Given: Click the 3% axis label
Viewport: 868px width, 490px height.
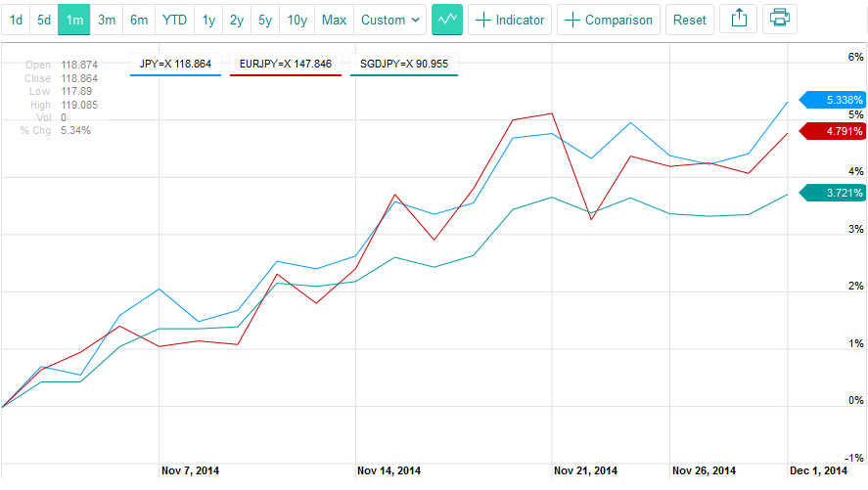Looking at the screenshot, I should tap(856, 229).
